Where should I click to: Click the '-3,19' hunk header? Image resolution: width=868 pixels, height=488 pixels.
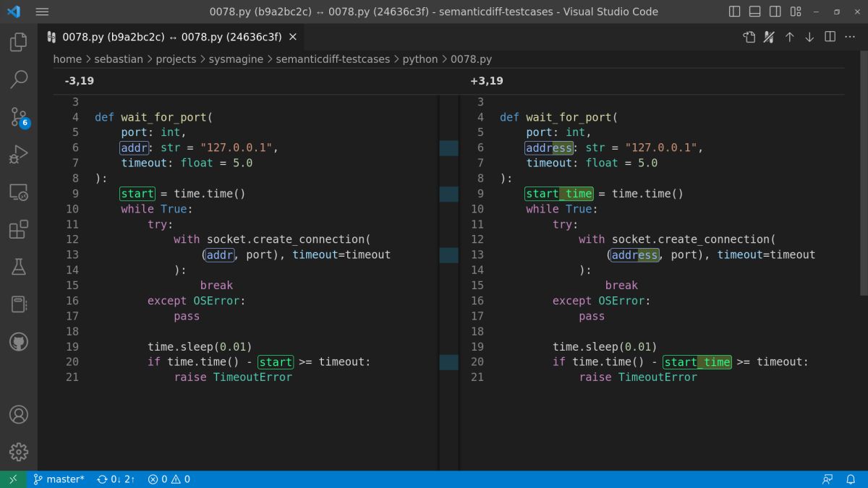pyautogui.click(x=80, y=81)
